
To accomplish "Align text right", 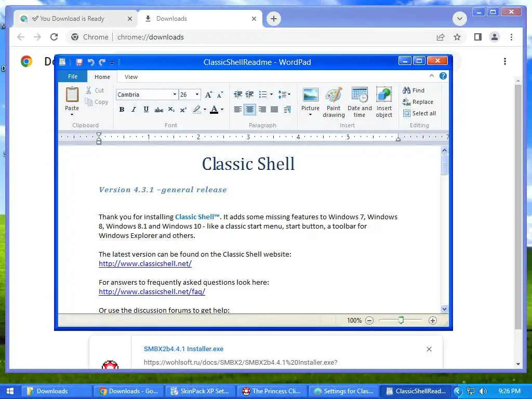I will 262,110.
